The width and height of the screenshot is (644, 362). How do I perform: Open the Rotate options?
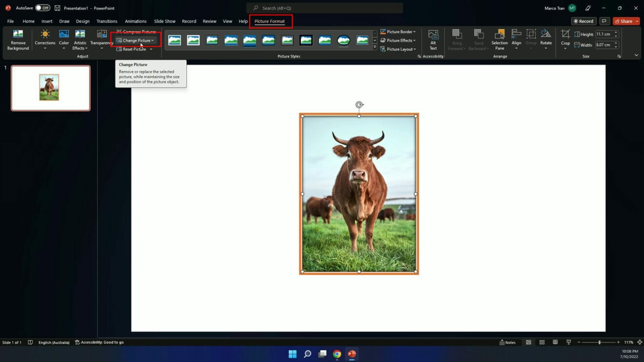(x=545, y=40)
